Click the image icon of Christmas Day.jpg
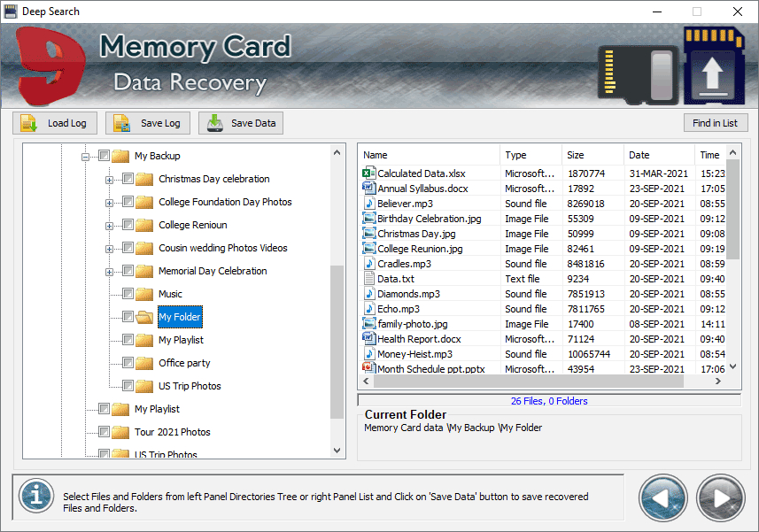Viewport: 759px width, 532px height. tap(368, 233)
